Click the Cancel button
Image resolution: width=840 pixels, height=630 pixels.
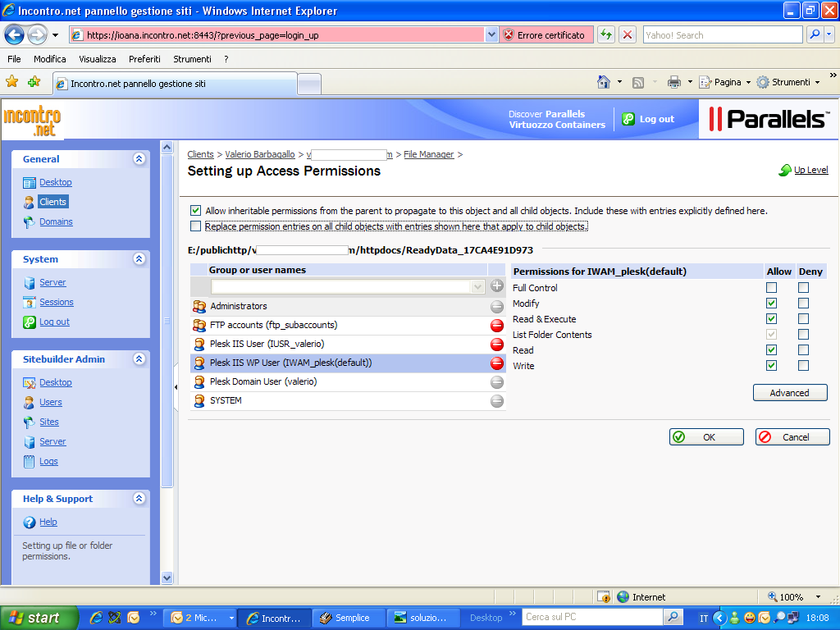coord(793,437)
